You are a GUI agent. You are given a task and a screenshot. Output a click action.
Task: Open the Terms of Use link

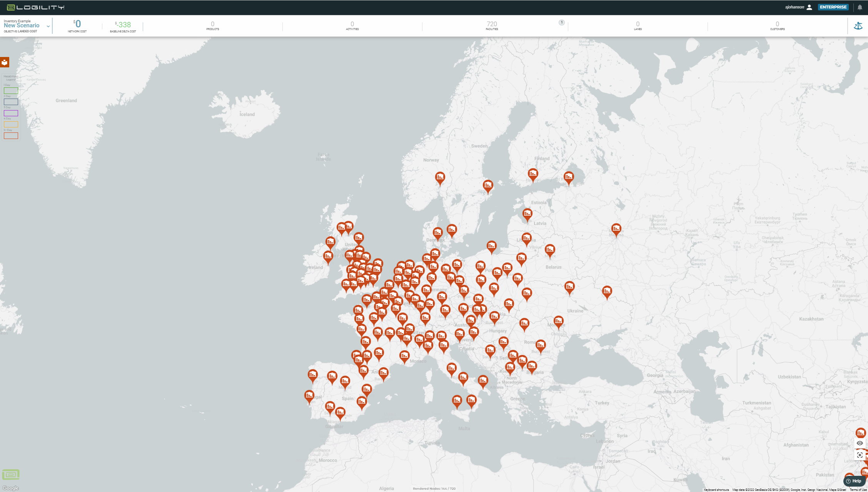click(x=858, y=490)
